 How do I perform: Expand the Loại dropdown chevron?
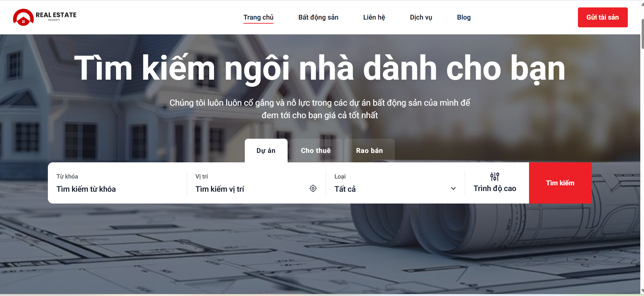453,189
